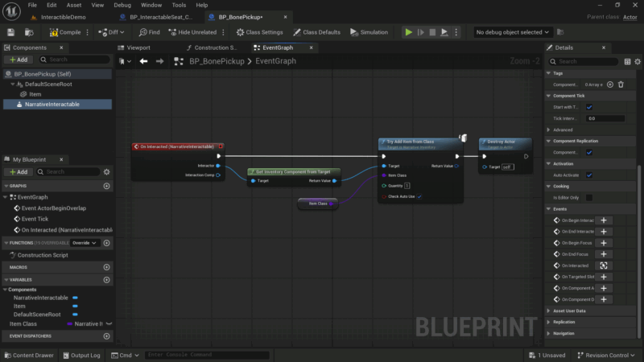
Task: Click the Find button
Action: tap(150, 32)
